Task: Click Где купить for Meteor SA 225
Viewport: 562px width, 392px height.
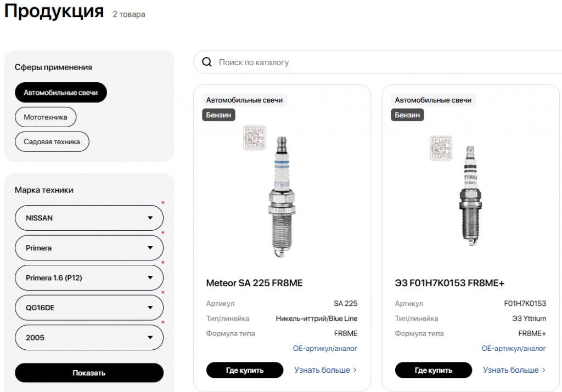Action: tap(245, 370)
